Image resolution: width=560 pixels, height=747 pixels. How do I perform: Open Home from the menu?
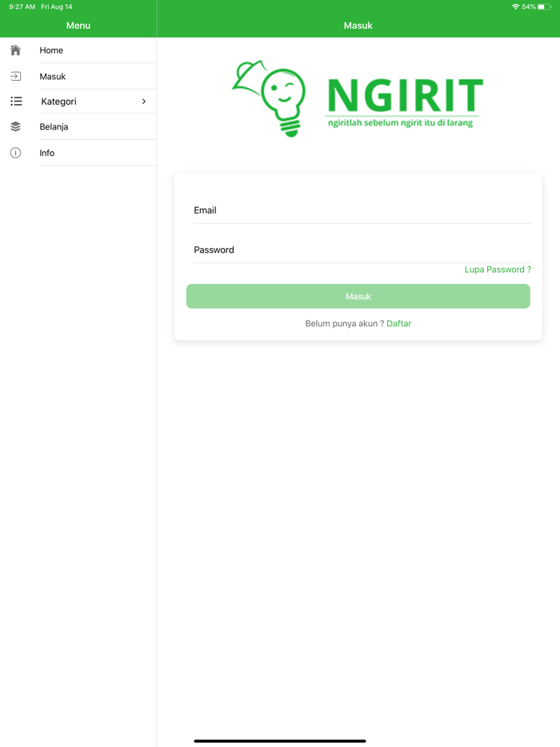(x=78, y=50)
